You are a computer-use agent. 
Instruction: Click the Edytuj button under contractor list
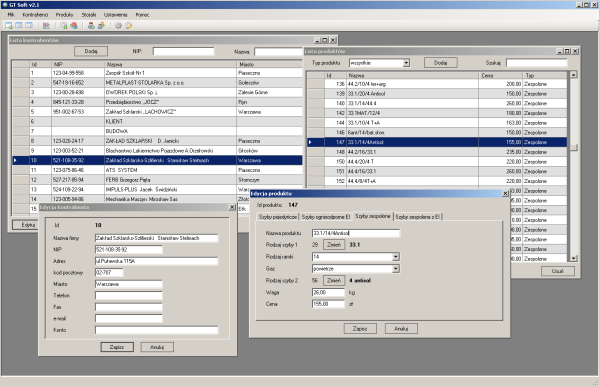[25, 225]
